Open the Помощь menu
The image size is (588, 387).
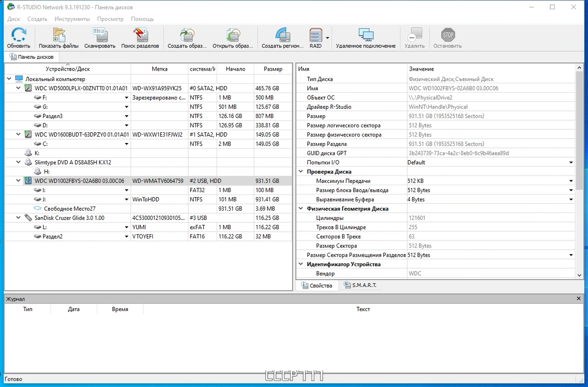(x=142, y=19)
